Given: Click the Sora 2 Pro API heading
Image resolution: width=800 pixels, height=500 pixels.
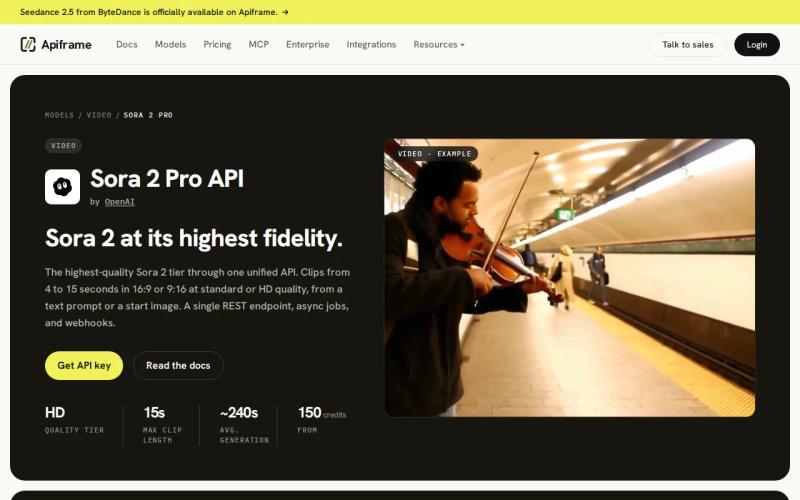Looking at the screenshot, I should [167, 179].
